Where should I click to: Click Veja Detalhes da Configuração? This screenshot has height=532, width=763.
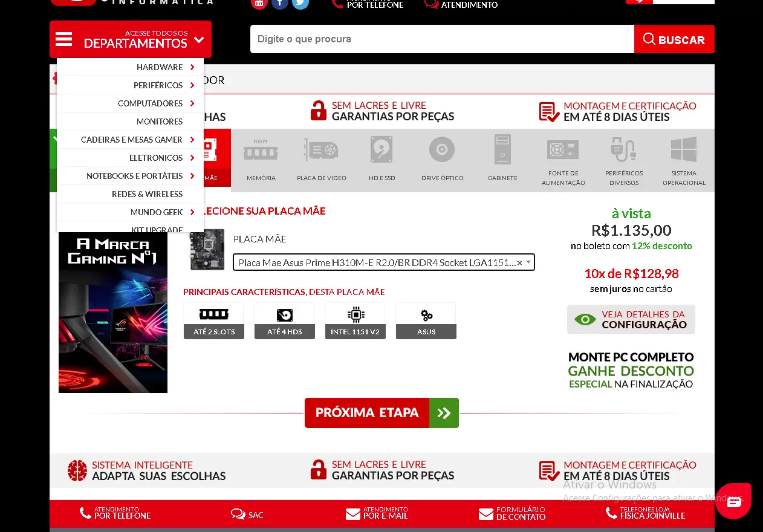click(631, 319)
